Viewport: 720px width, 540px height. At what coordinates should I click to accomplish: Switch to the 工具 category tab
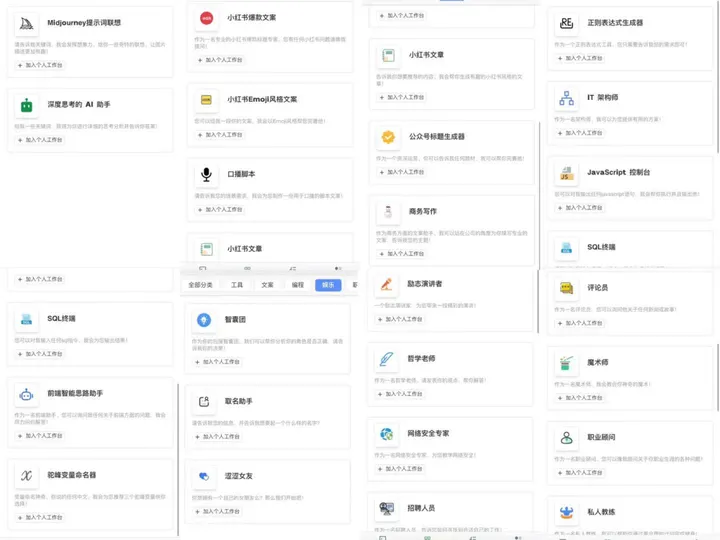[x=237, y=285]
